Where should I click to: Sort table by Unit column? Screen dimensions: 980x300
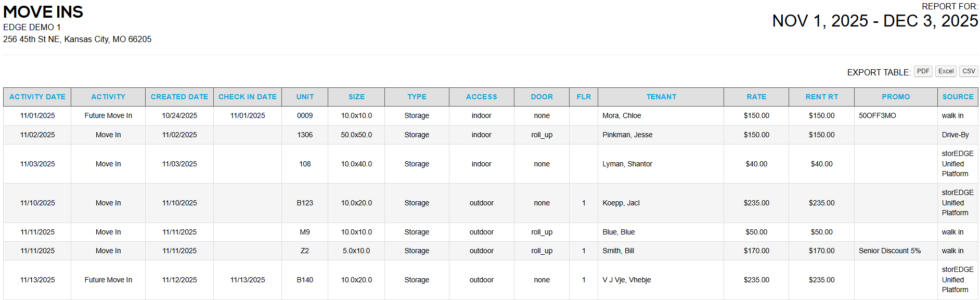pos(305,97)
